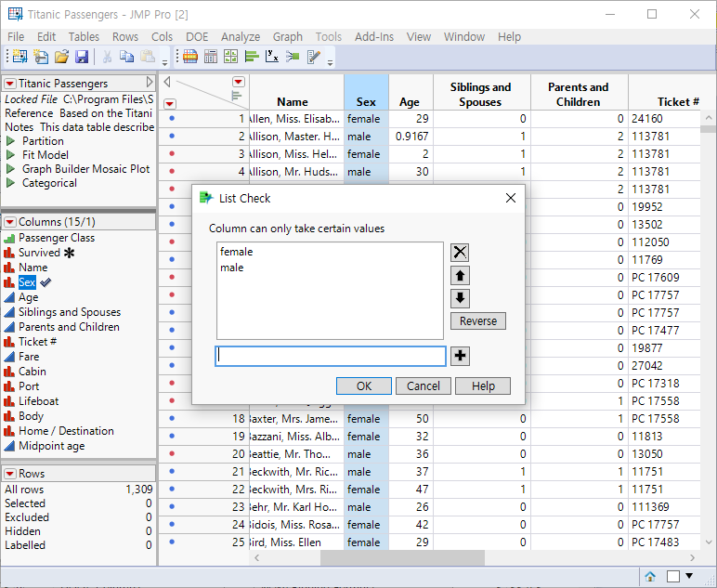Screen dimensions: 717x588
Task: Run the Partition script green triangle
Action: (x=11, y=141)
